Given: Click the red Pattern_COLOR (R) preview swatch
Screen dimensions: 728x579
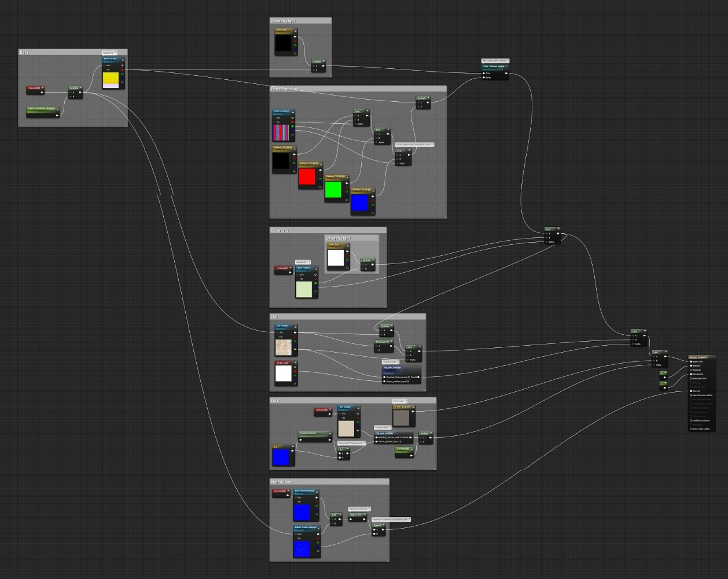Looking at the screenshot, I should tap(307, 177).
